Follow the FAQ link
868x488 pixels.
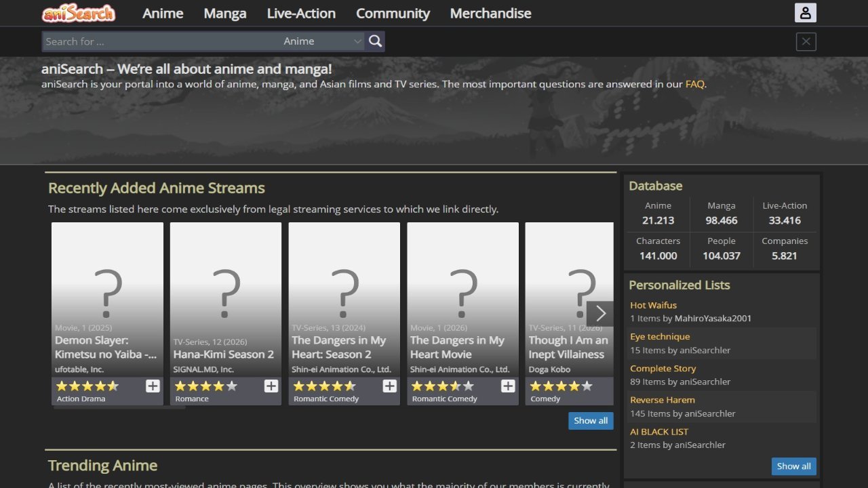point(695,84)
